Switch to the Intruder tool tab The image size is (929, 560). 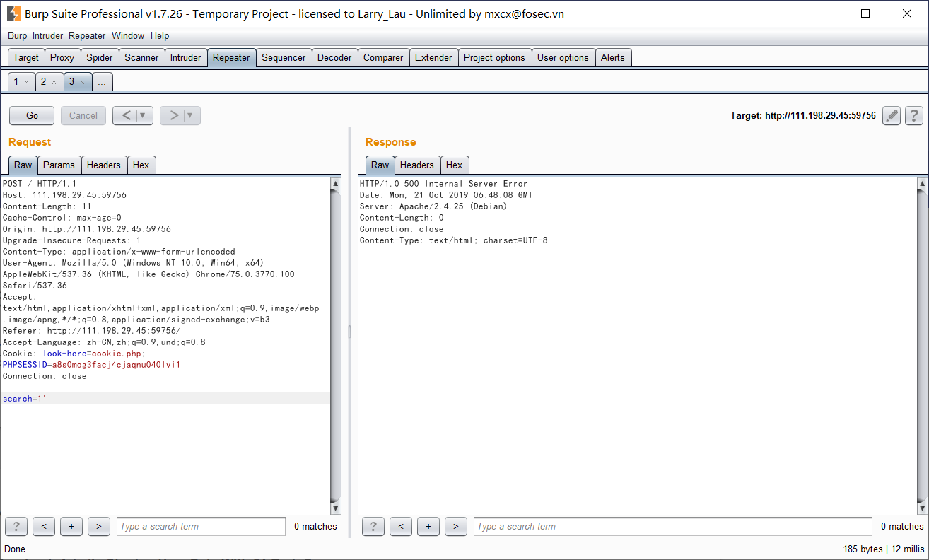(x=186, y=58)
